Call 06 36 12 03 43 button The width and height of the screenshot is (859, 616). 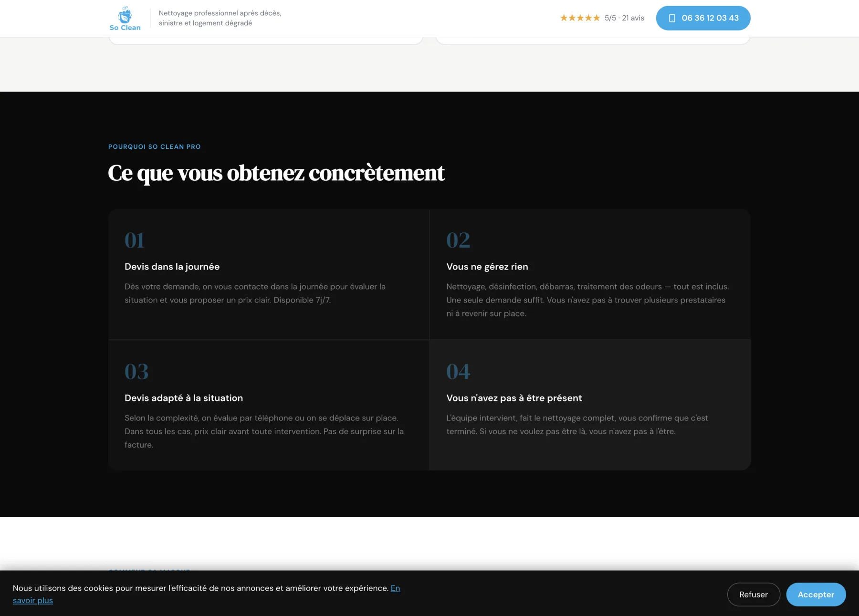(x=703, y=18)
